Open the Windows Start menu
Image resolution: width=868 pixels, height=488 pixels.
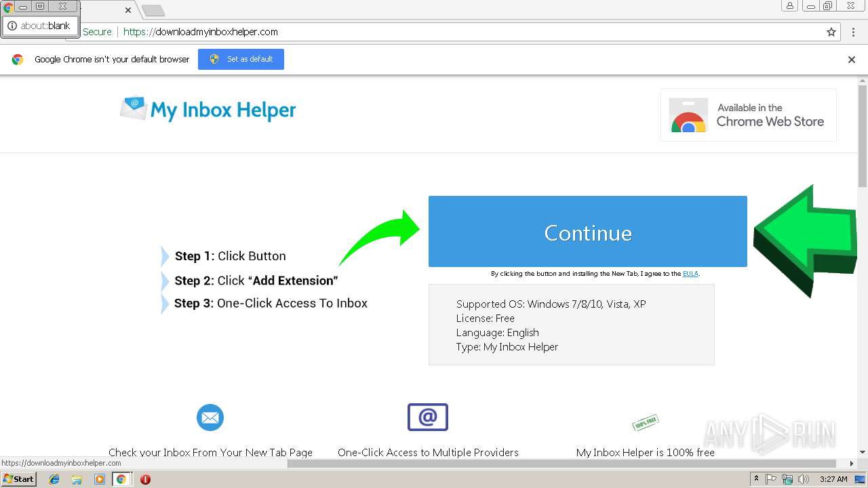tap(19, 479)
